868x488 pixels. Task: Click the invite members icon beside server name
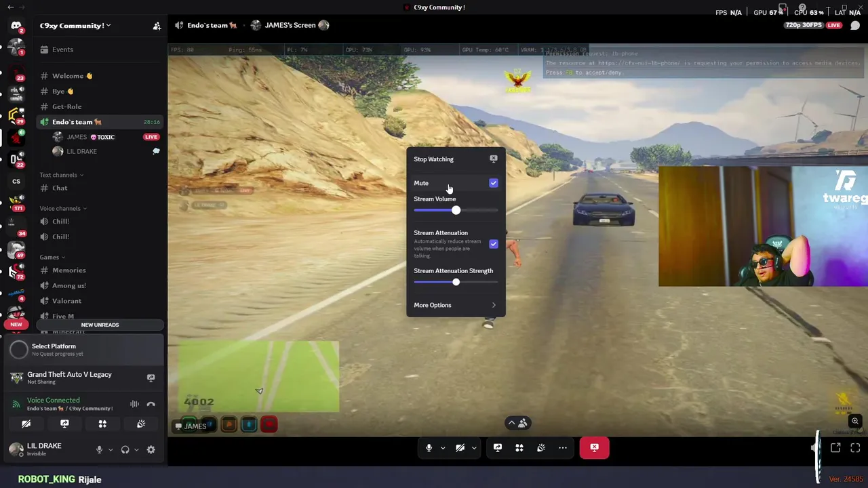click(157, 26)
